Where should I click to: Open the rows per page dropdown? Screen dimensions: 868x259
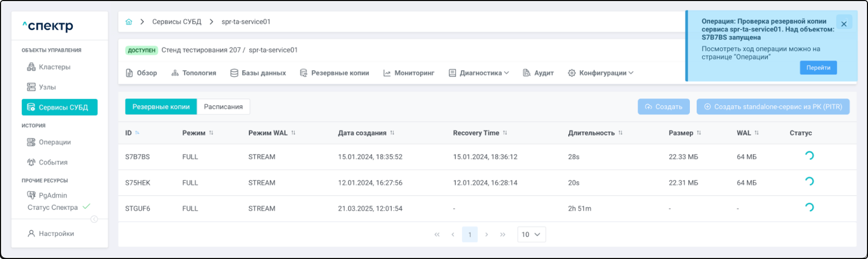coord(531,235)
